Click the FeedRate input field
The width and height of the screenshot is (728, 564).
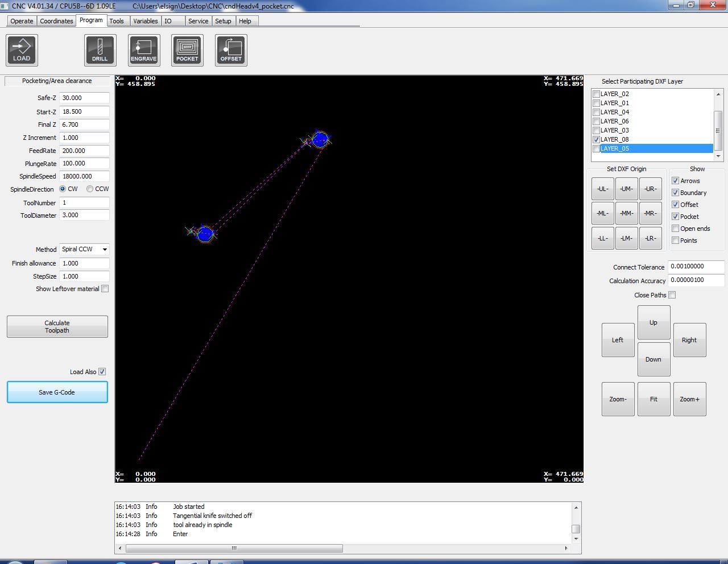[85, 151]
